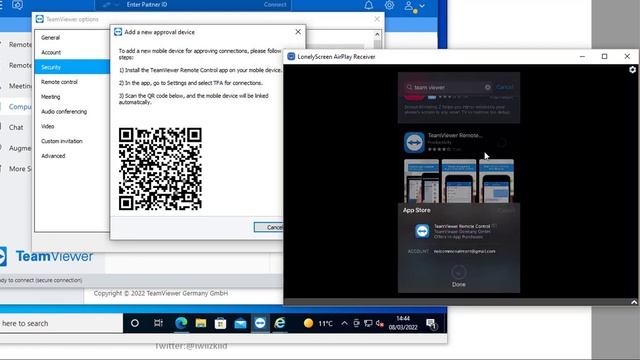Open Task View on taskbar
Screen dimensions: 640x360
tap(158, 323)
